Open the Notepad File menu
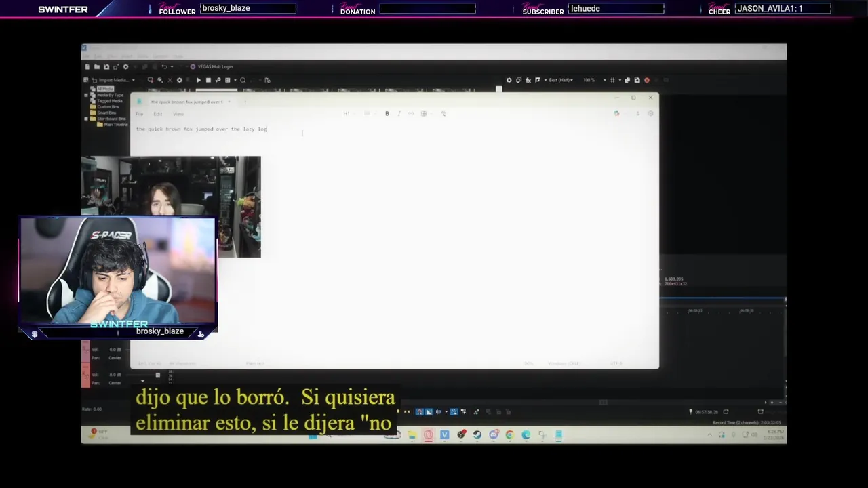This screenshot has height=488, width=868. (x=139, y=114)
